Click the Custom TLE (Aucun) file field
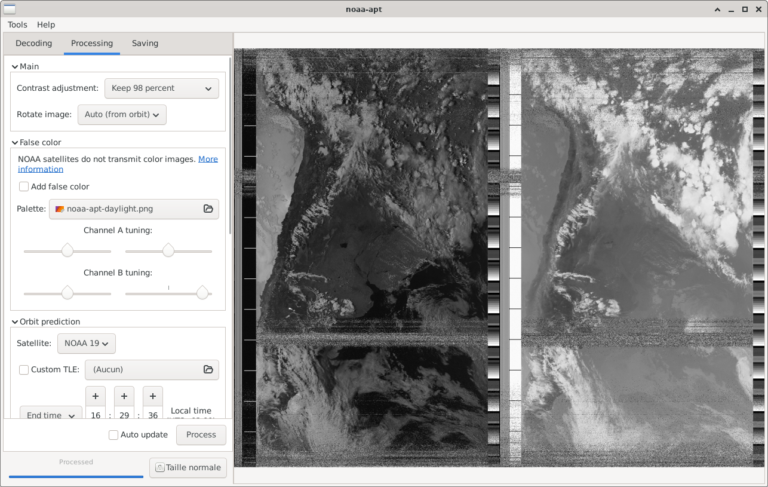768x487 pixels. (x=152, y=369)
